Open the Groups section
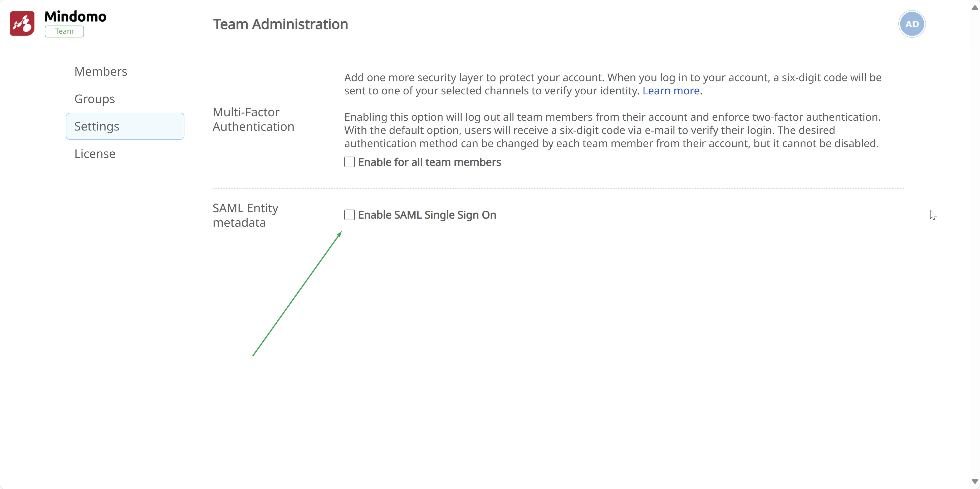This screenshot has height=489, width=980. [94, 99]
